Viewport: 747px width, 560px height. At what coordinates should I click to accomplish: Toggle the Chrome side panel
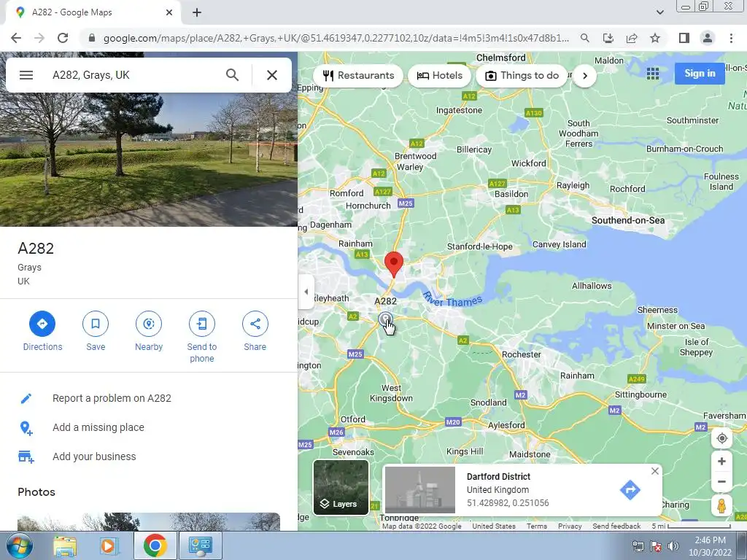[684, 38]
